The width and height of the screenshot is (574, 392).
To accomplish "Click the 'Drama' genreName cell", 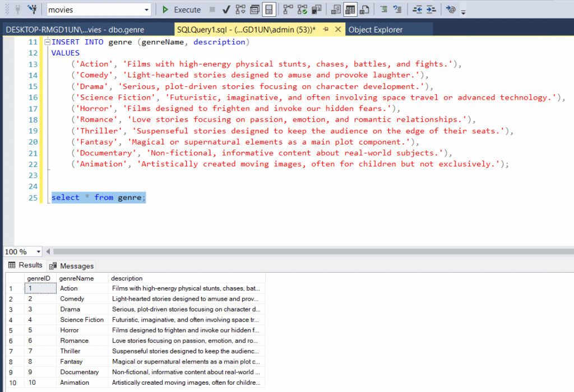I will point(82,309).
